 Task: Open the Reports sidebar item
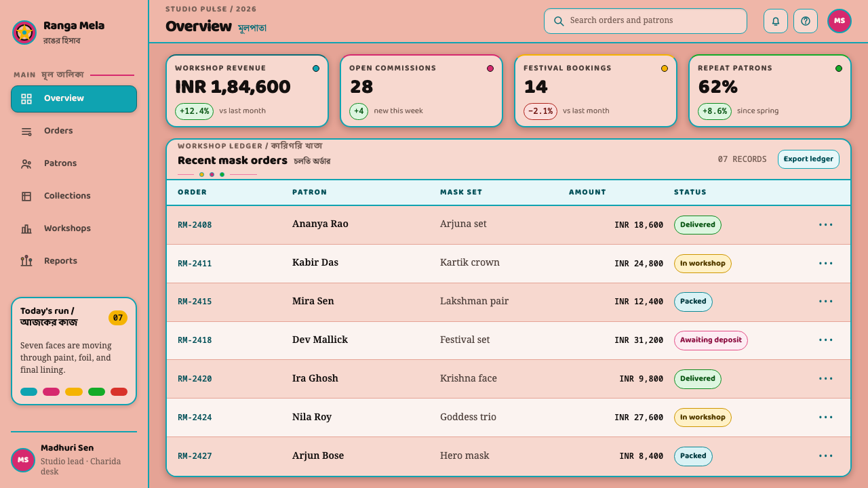(74, 262)
